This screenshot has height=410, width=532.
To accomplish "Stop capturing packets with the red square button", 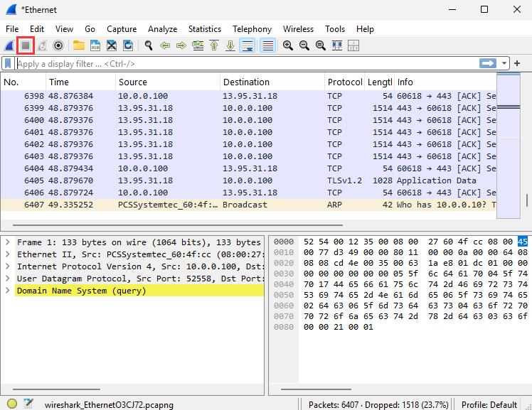I will 26,45.
